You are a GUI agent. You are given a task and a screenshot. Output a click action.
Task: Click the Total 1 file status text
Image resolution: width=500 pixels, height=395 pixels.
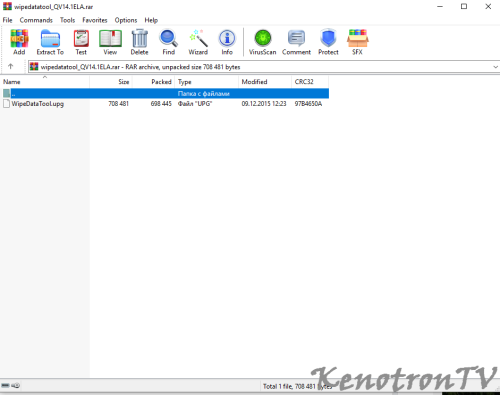click(297, 386)
